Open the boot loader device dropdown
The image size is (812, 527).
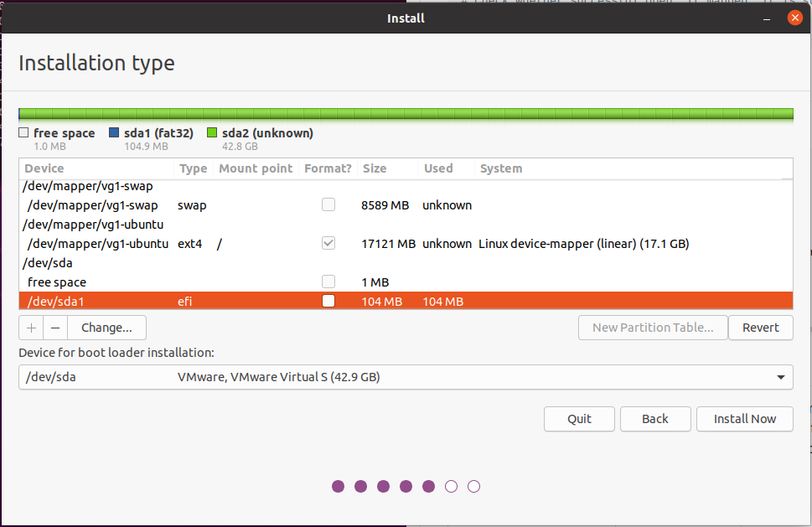pyautogui.click(x=406, y=377)
